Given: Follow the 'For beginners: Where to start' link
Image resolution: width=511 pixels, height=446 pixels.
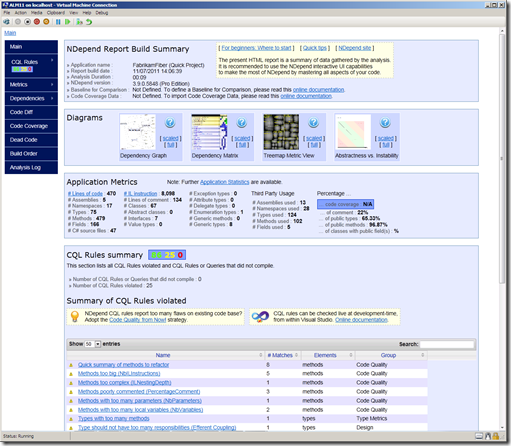Looking at the screenshot, I should pyautogui.click(x=256, y=48).
